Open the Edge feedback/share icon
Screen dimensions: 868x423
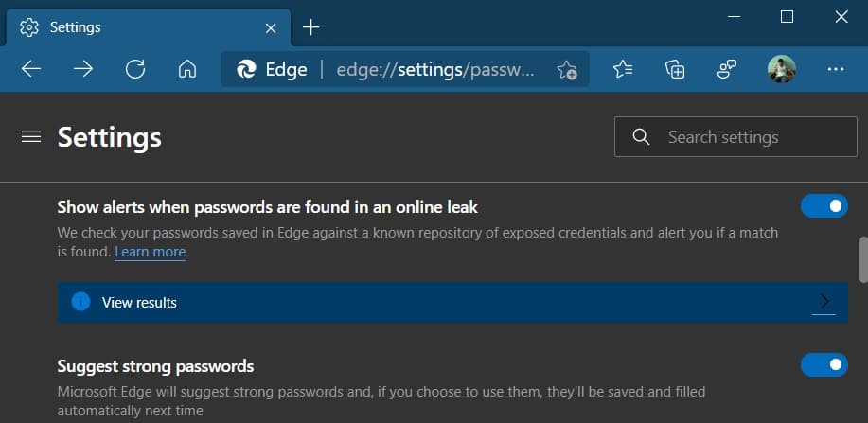click(727, 69)
